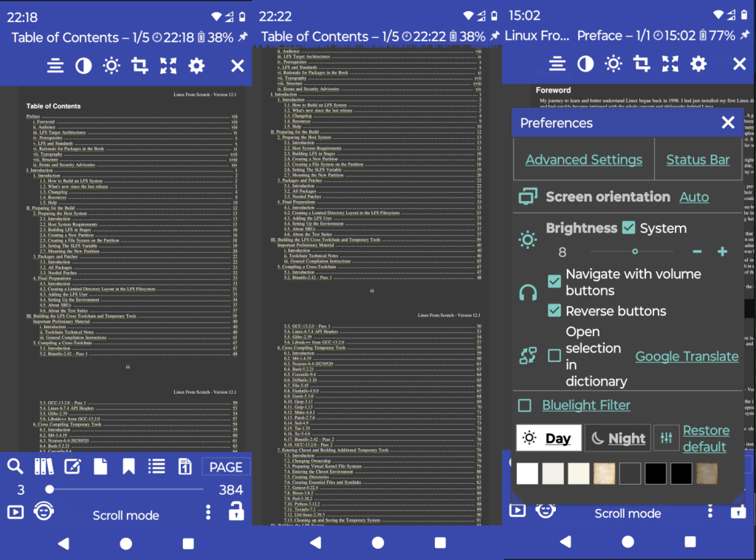Image resolution: width=756 pixels, height=560 pixels.
Task: Choose dictionary via Google Translate selector
Action: 687,356
